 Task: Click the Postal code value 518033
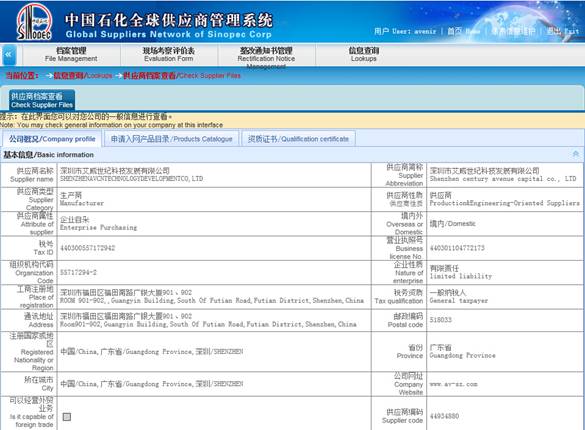[441, 320]
